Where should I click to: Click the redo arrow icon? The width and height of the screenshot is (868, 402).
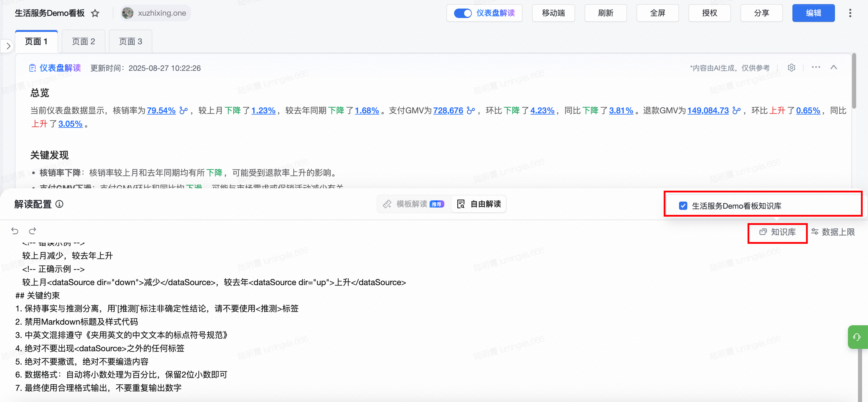tap(32, 231)
